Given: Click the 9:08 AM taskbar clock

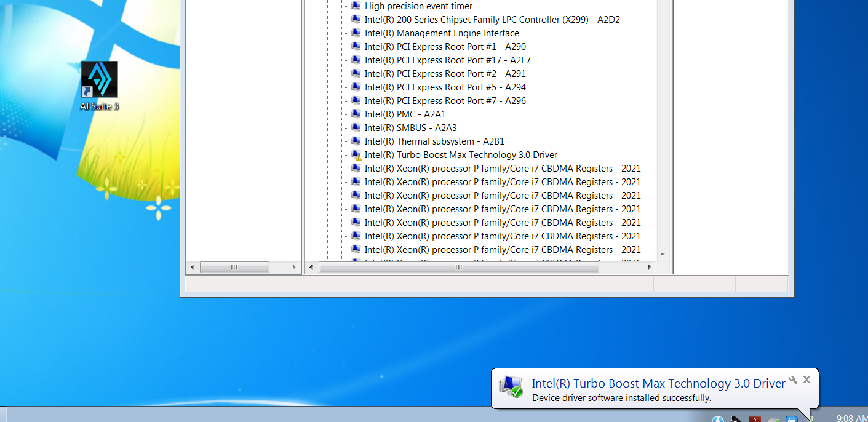Looking at the screenshot, I should click(852, 418).
